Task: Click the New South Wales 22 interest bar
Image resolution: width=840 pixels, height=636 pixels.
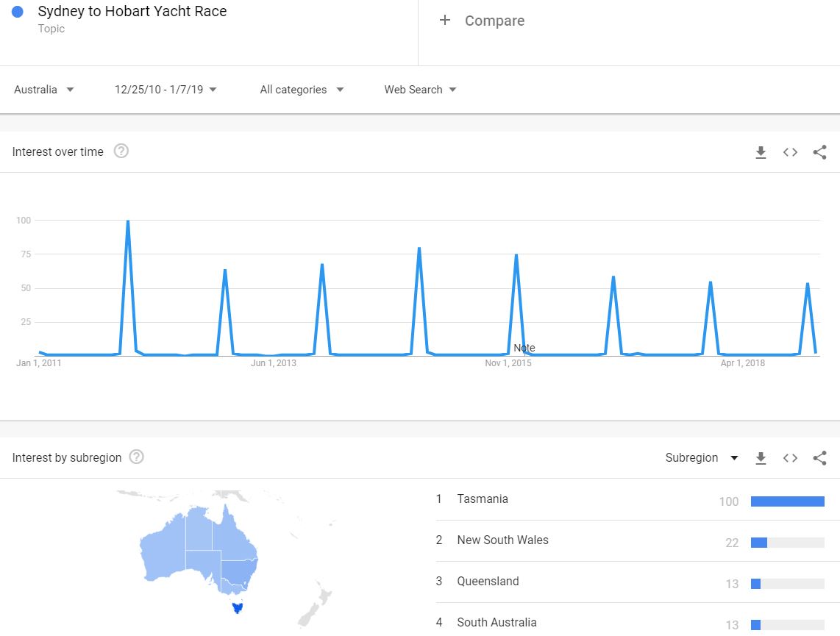Action: (788, 543)
